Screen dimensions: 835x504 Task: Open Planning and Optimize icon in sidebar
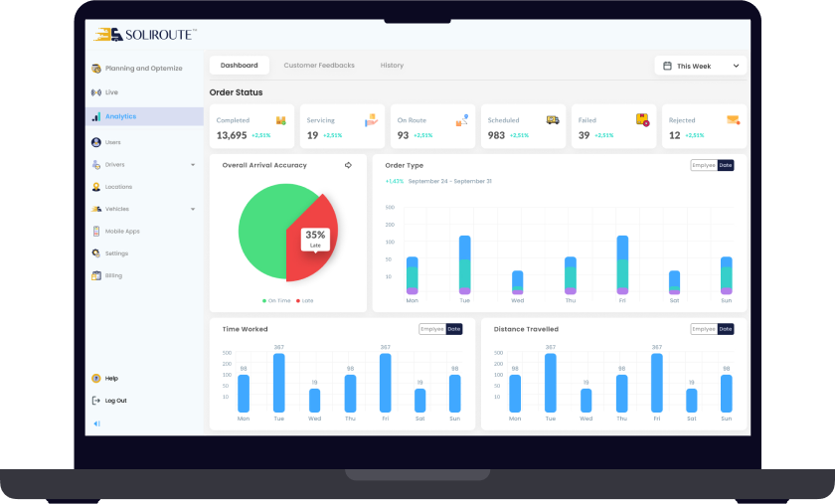[96, 69]
